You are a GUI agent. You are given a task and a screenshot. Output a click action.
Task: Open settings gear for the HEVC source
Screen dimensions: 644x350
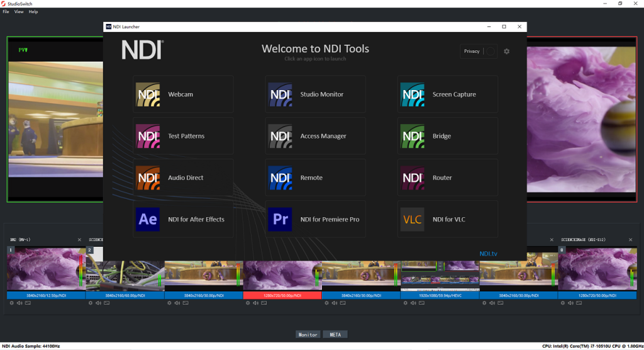point(406,303)
